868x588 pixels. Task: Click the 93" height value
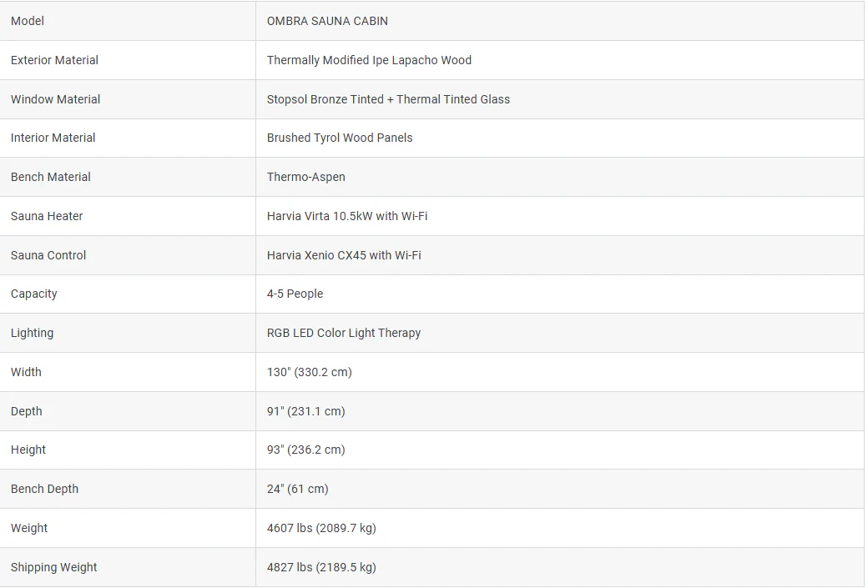305,450
